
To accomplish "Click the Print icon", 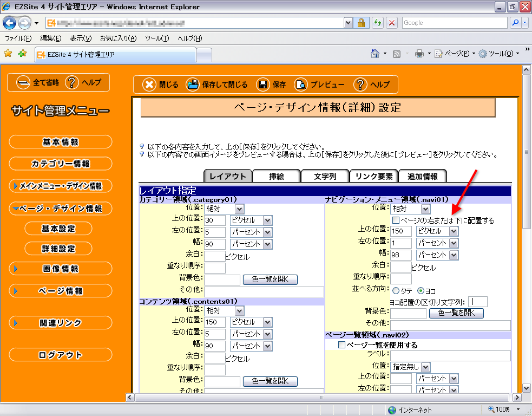I will point(419,54).
